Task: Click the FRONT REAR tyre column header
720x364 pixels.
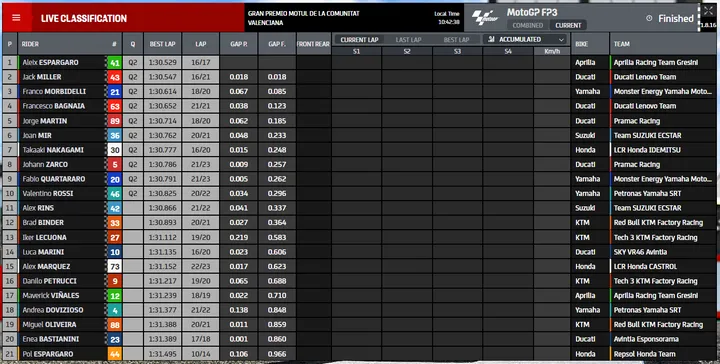Action: (314, 44)
